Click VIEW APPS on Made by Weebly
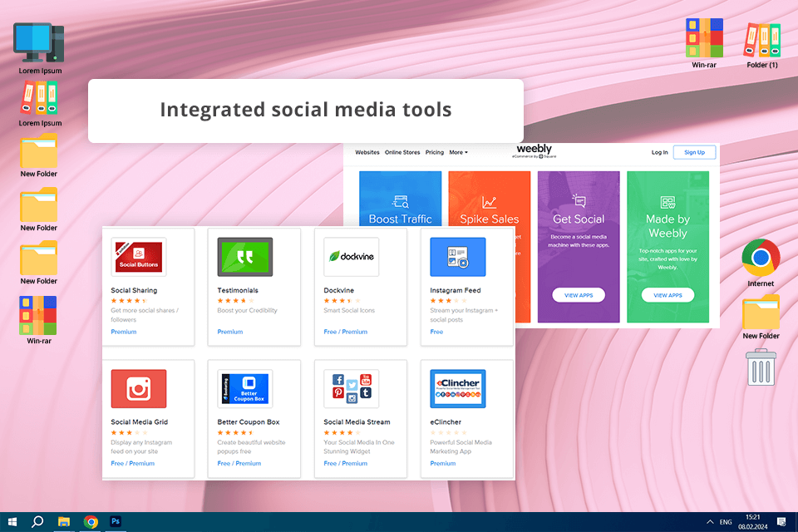This screenshot has height=532, width=798. point(667,295)
